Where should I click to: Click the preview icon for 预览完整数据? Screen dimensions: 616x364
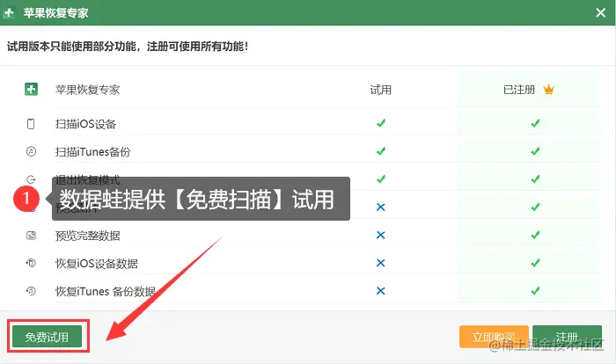pos(31,236)
